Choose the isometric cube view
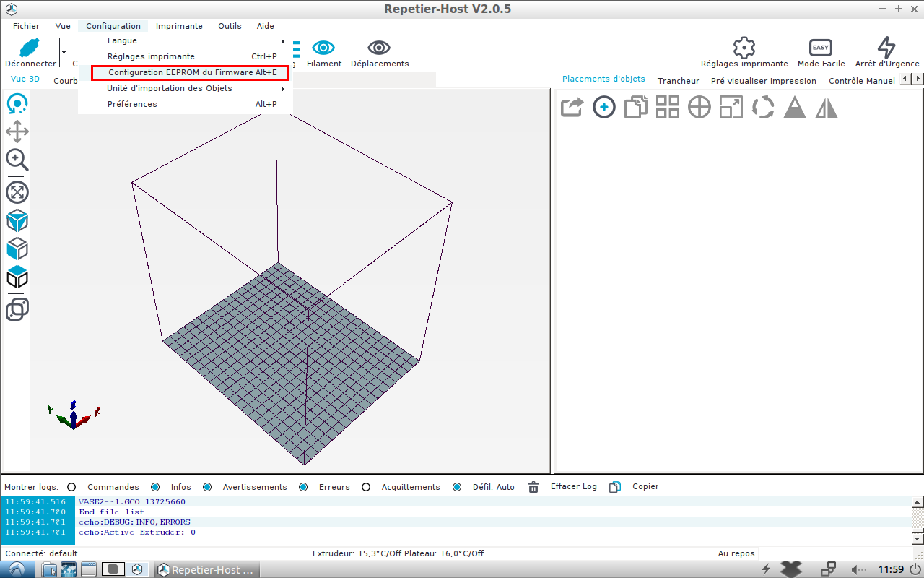 [17, 220]
